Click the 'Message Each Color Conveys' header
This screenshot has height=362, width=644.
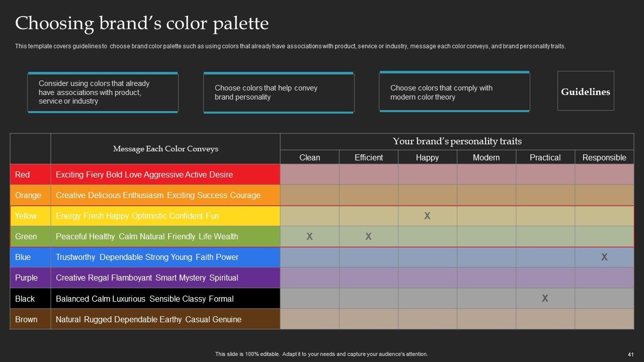point(166,149)
